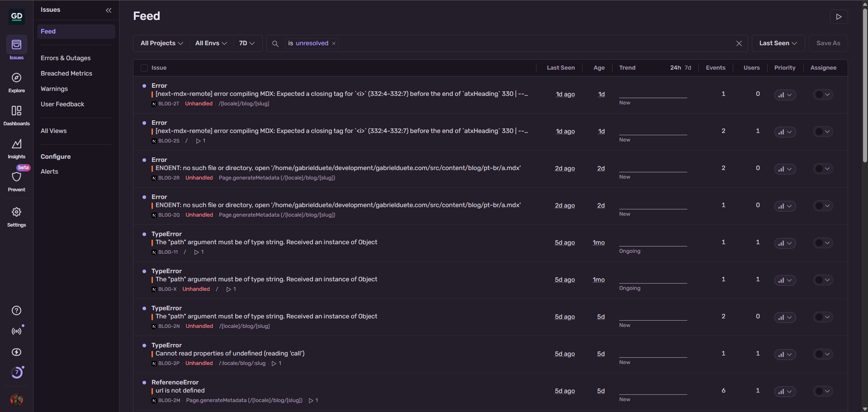Click the Save As button
868x412 pixels.
click(x=828, y=43)
